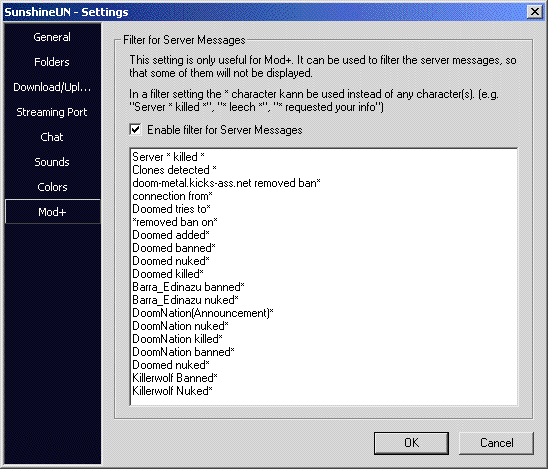Click the "Barra_Edinazu banned*" filter line
The image size is (548, 469).
click(188, 287)
